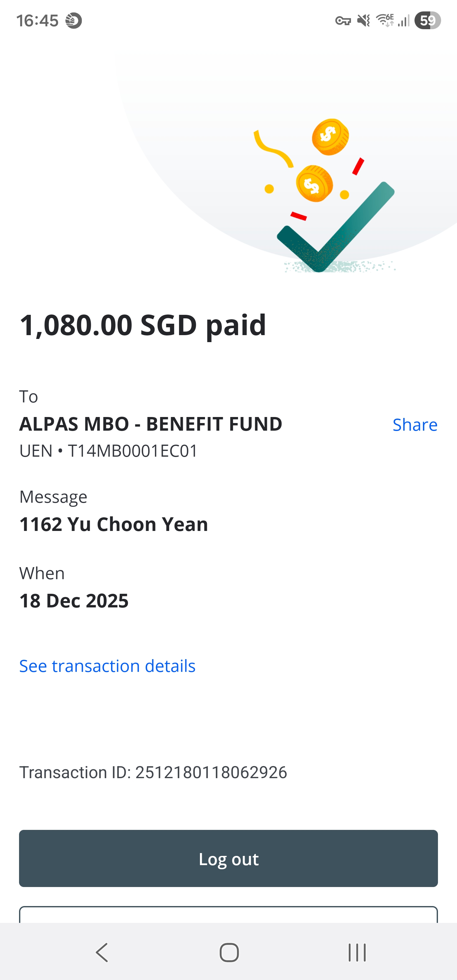Screen dimensions: 457x980
Task: Tap the lower gold dollar coin
Action: (x=314, y=184)
